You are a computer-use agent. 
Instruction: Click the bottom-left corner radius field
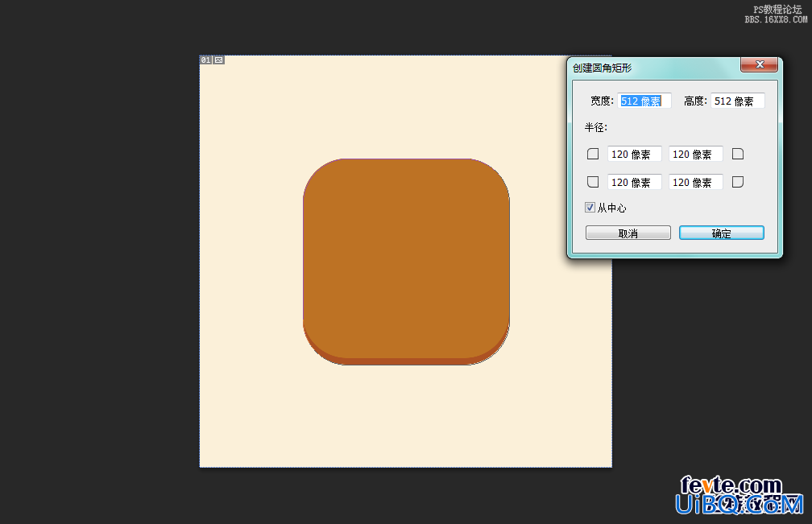pos(635,182)
